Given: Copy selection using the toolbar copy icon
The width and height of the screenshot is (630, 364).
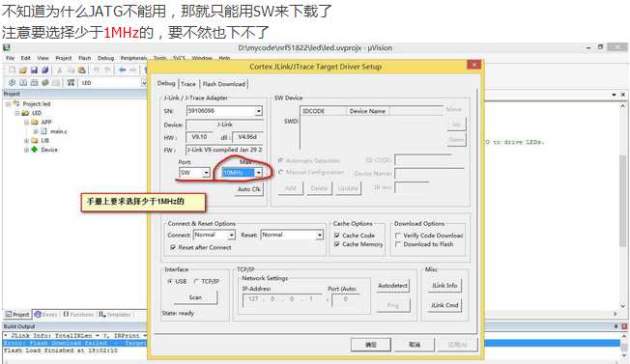Looking at the screenshot, I should coord(71,70).
